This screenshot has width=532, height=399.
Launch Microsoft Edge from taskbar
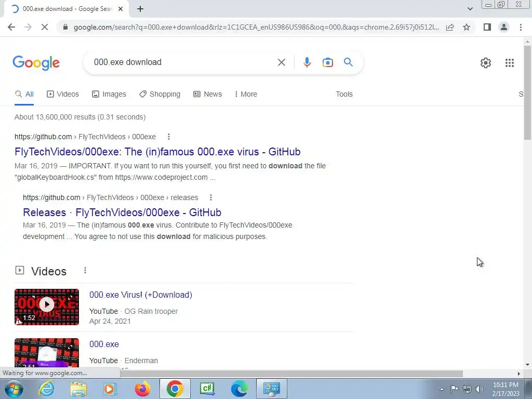239,389
